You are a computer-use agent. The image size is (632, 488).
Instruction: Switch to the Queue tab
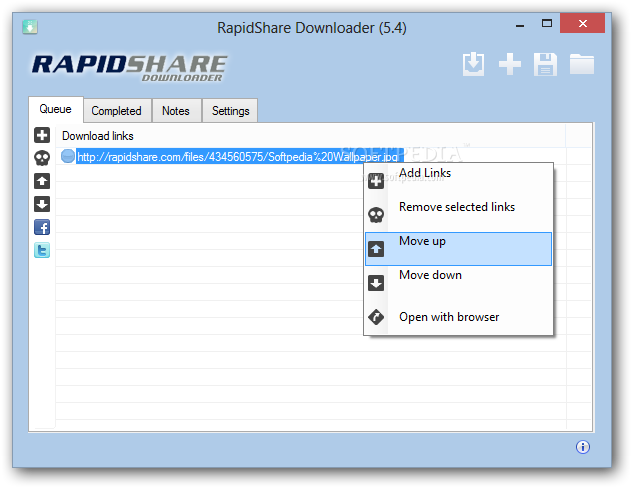coord(56,109)
